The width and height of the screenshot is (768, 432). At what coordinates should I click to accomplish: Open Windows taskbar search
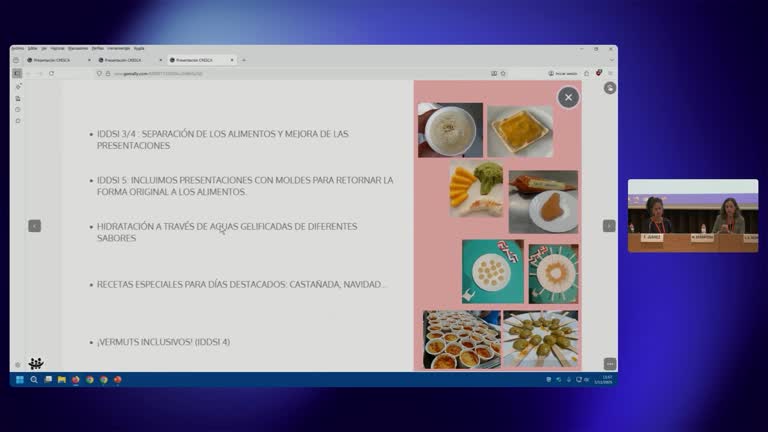coord(34,380)
